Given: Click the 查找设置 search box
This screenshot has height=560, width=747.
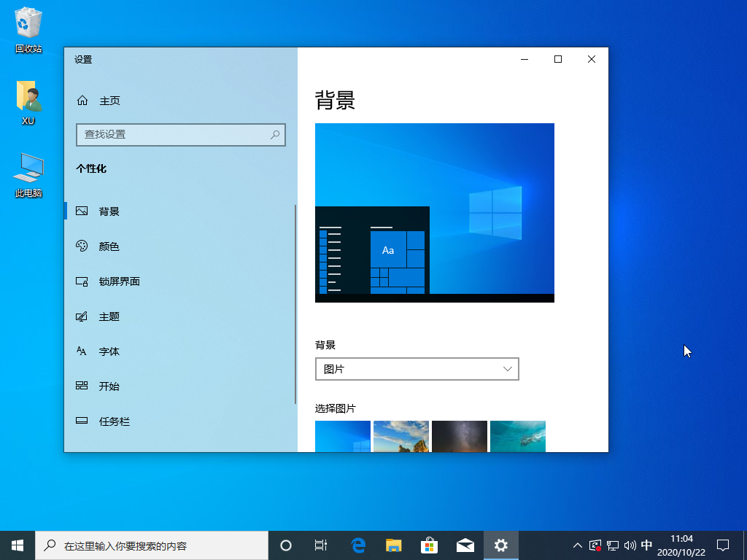Looking at the screenshot, I should click(x=180, y=135).
